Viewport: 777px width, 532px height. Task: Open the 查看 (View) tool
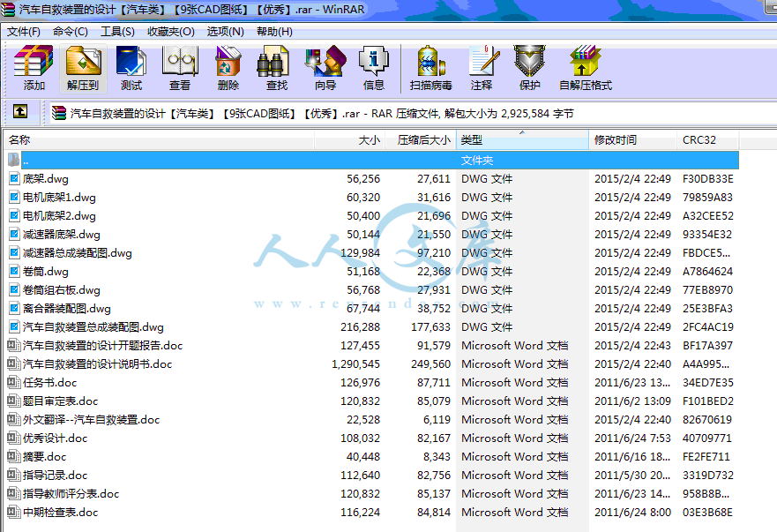click(179, 68)
